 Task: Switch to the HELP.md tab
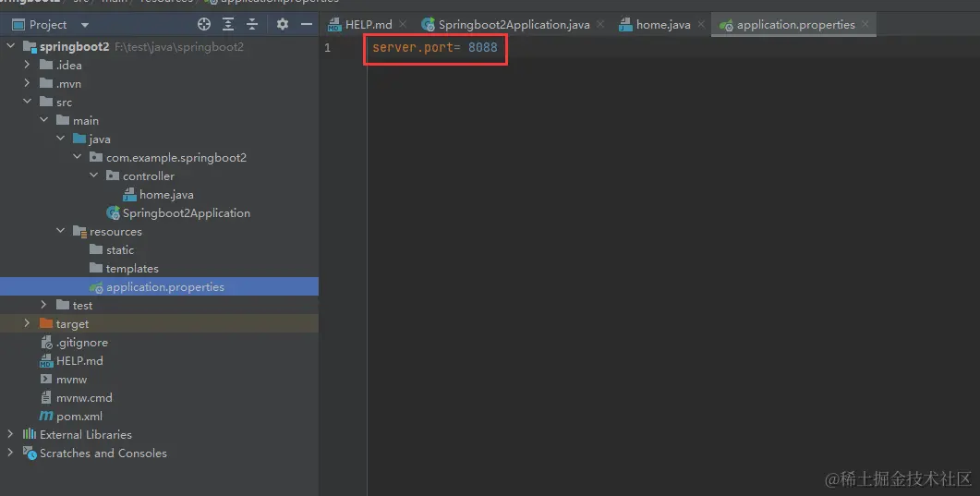click(369, 25)
